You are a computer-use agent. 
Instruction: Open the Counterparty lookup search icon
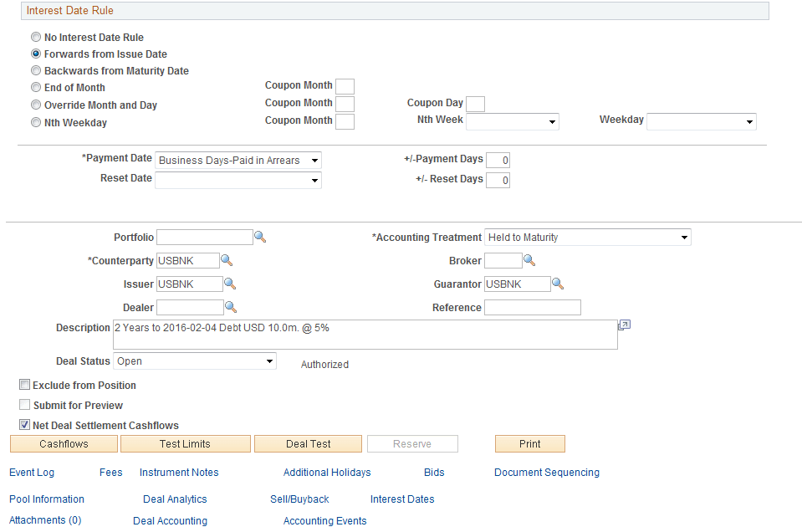tap(227, 260)
